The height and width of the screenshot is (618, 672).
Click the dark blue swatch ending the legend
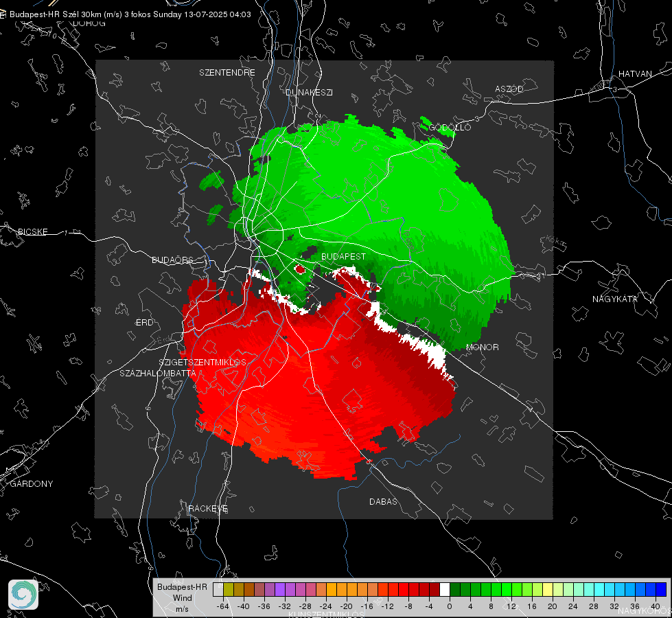tap(661, 589)
